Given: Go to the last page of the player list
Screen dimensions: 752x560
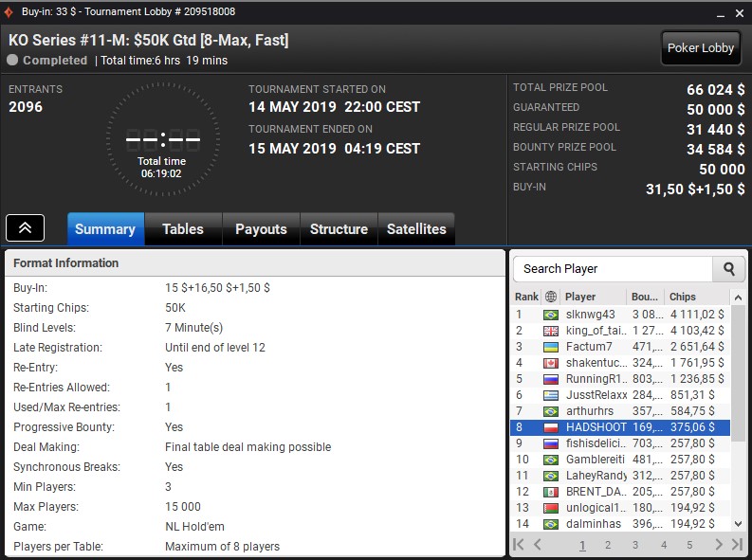Looking at the screenshot, I should (x=737, y=544).
